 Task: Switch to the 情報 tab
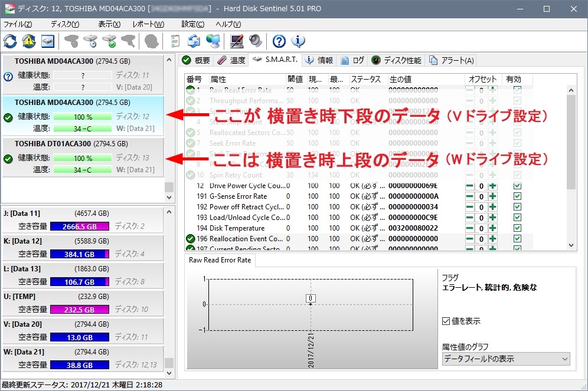(x=319, y=60)
